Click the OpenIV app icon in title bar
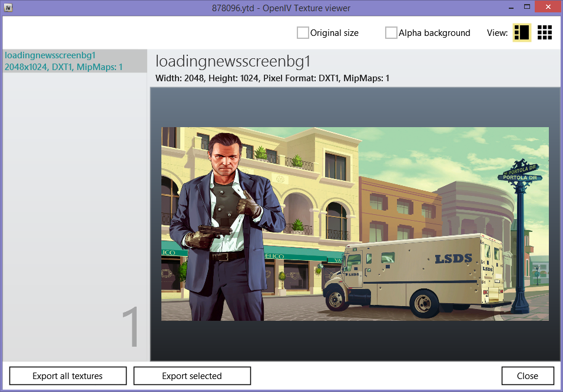Image resolution: width=563 pixels, height=392 pixels. pos(9,8)
